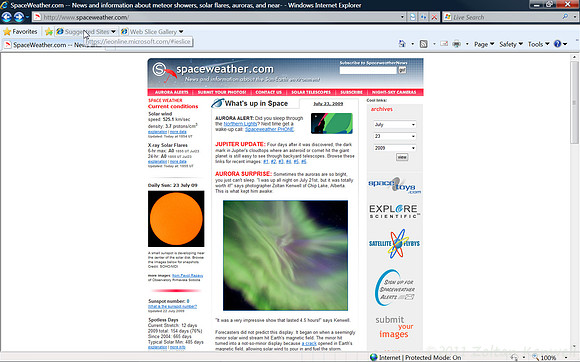Click the vertical scrollbar thumb
The height and width of the screenshot is (362, 580).
point(574,102)
